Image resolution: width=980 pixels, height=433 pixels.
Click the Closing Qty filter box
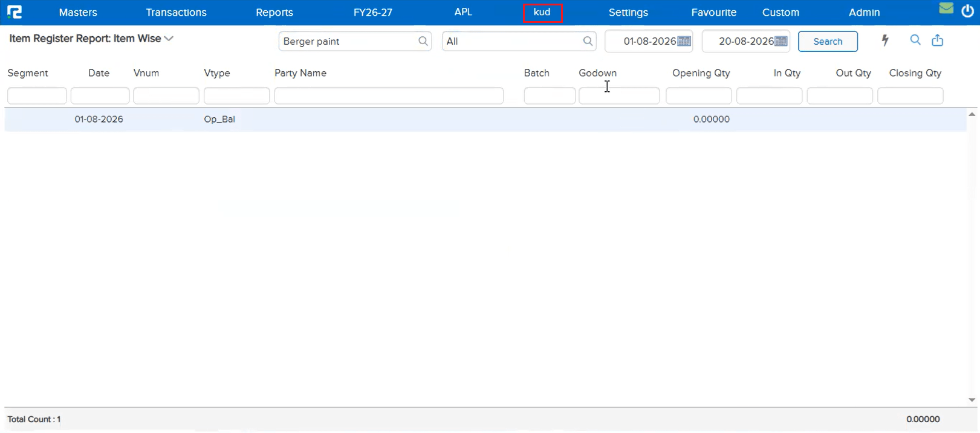[910, 95]
